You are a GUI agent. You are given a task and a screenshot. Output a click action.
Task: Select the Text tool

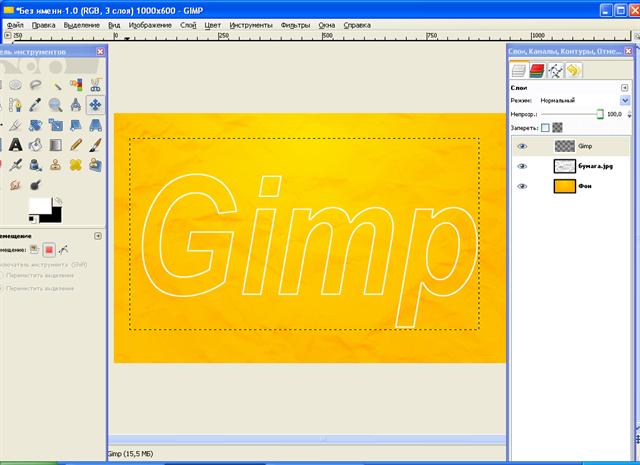(16, 145)
